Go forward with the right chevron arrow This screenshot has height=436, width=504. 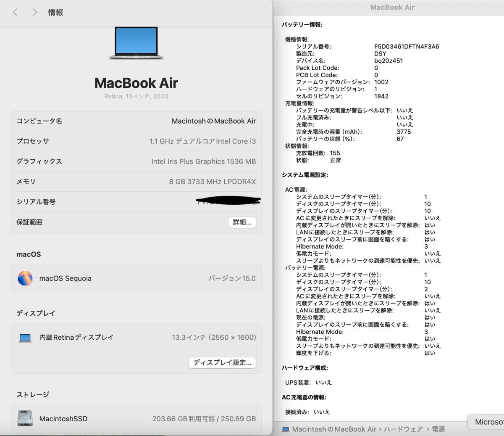tap(35, 12)
